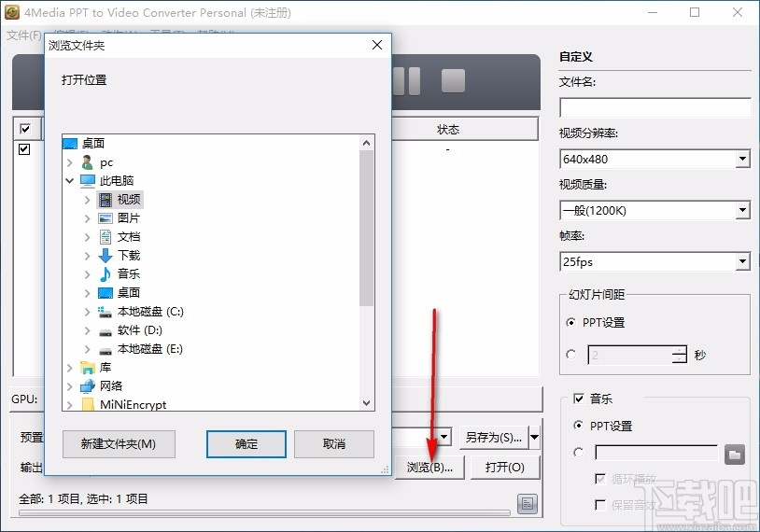Viewport: 760px width, 532px height.
Task: Select the 库 library icon
Action: tap(88, 368)
